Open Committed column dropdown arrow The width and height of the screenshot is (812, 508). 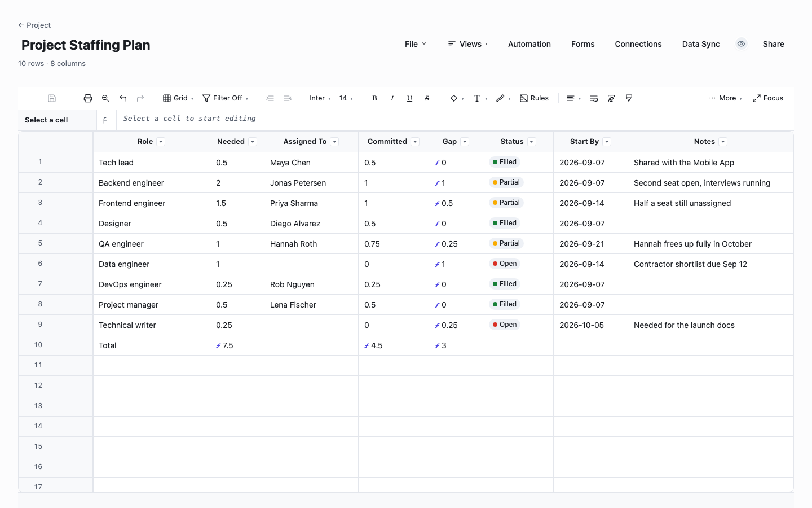[x=415, y=142]
